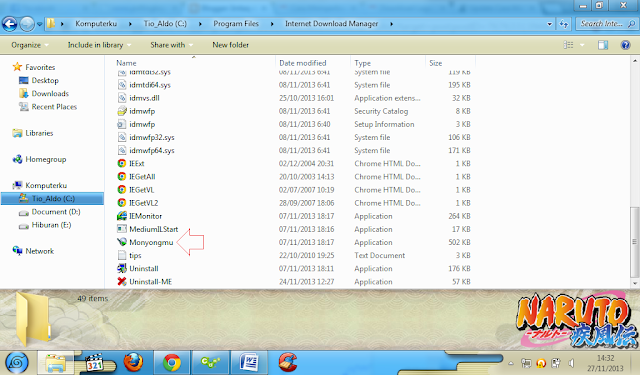Open the Share with menu
The image size is (640, 375).
pos(171,45)
